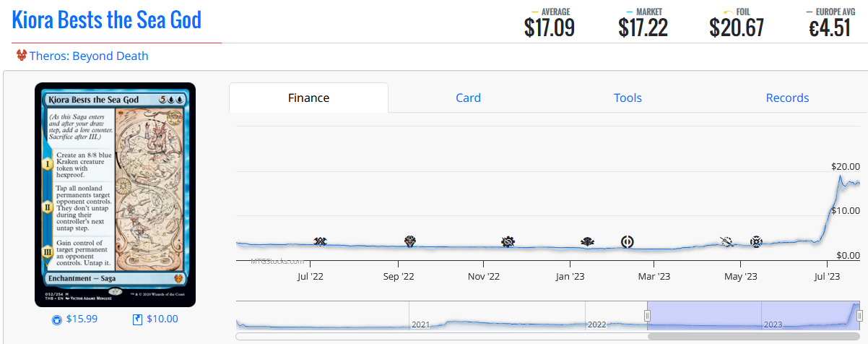Toggle the Market price series legend
The width and height of the screenshot is (868, 344).
click(x=643, y=12)
